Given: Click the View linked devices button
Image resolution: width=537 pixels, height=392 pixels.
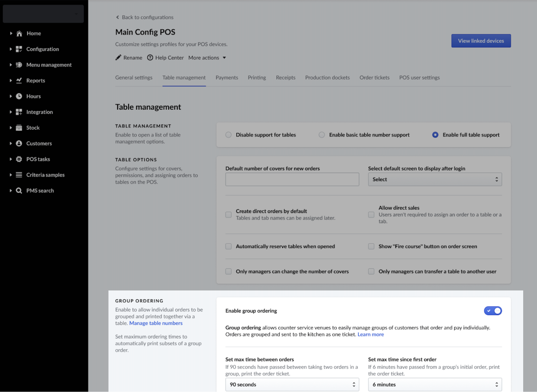Looking at the screenshot, I should [481, 41].
